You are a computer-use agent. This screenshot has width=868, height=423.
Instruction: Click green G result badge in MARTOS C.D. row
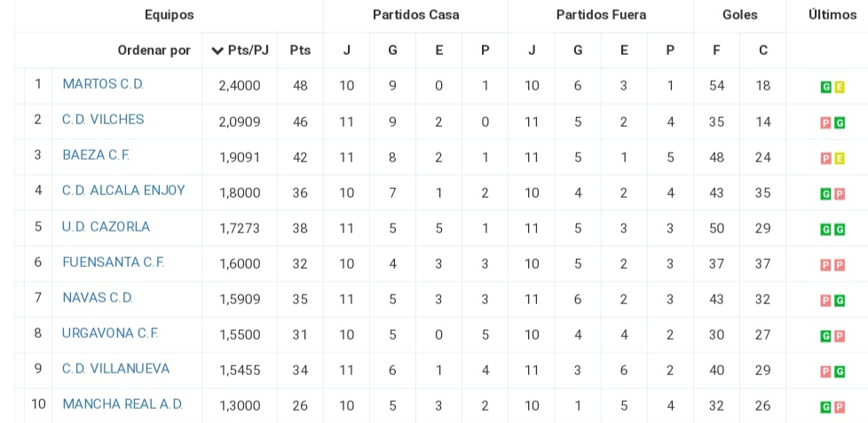click(825, 87)
